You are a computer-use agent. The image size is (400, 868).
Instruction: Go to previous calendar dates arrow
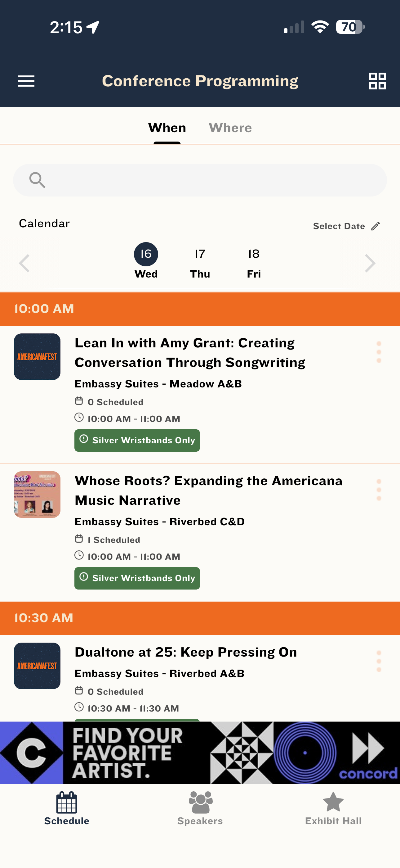point(24,263)
